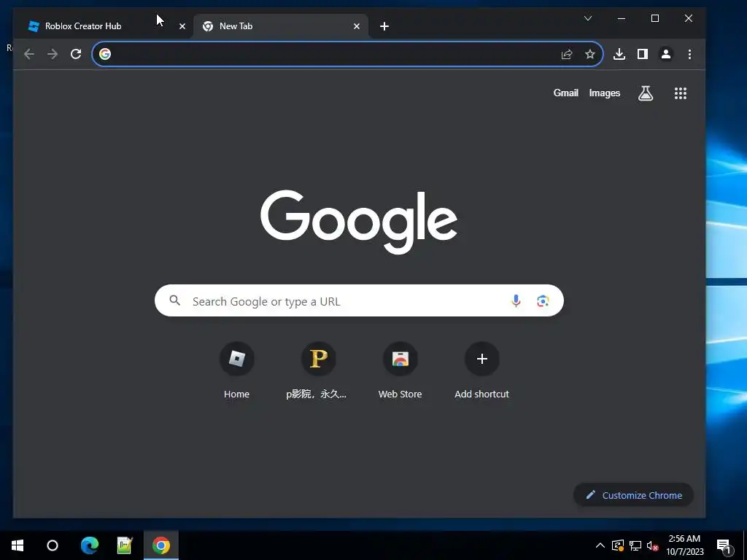
Task: Maximize the Chrome window
Action: (x=655, y=18)
